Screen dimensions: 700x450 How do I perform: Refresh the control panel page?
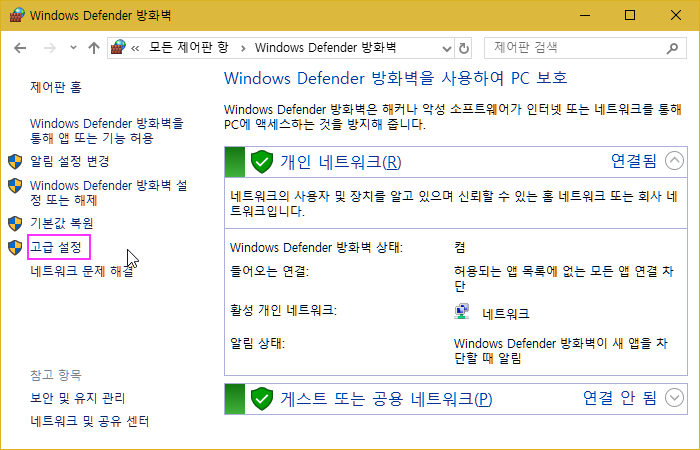tap(464, 48)
